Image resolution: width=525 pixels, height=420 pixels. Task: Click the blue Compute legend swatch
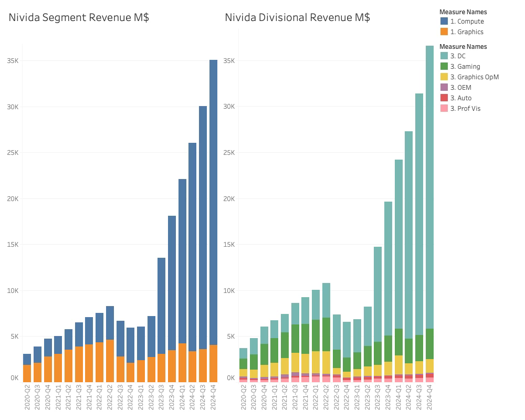pos(444,21)
